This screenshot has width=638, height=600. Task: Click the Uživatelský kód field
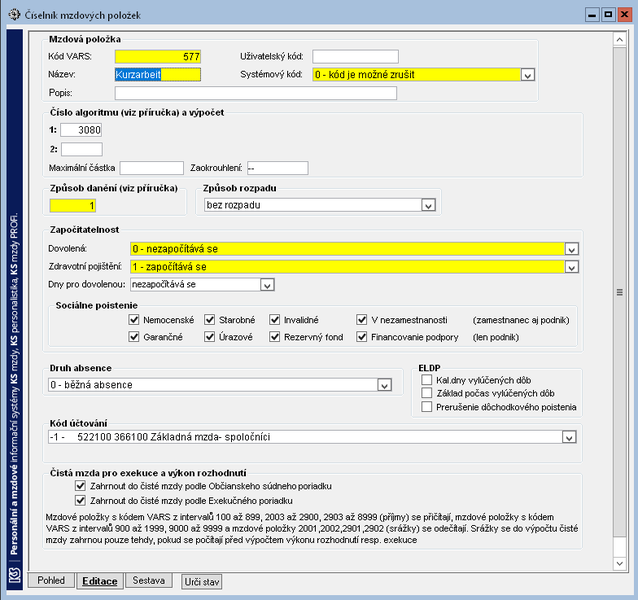pos(356,57)
